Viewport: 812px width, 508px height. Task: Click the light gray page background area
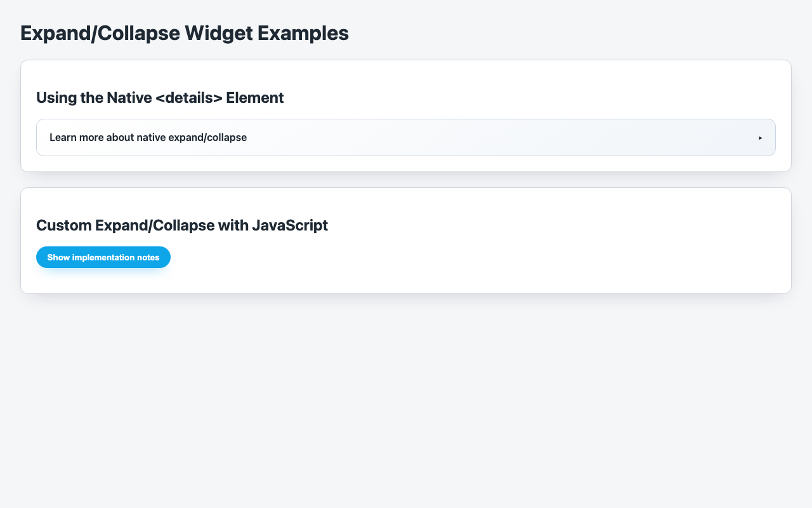[x=406, y=394]
